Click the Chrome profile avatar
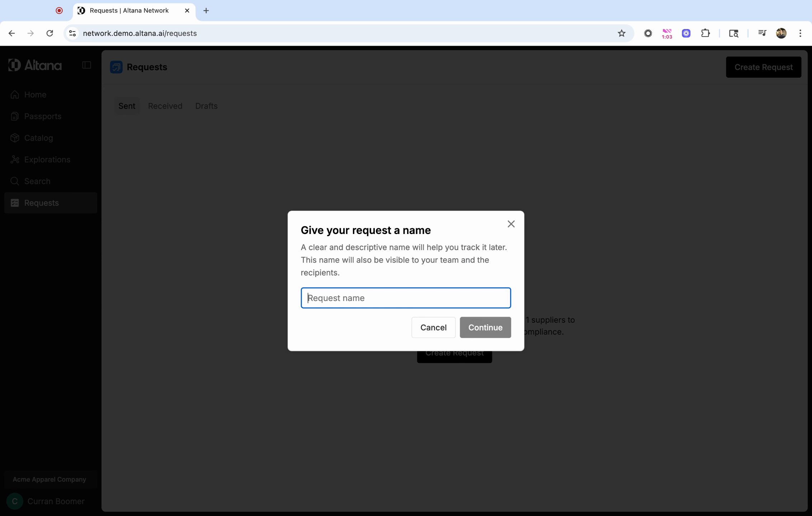 pyautogui.click(x=781, y=33)
